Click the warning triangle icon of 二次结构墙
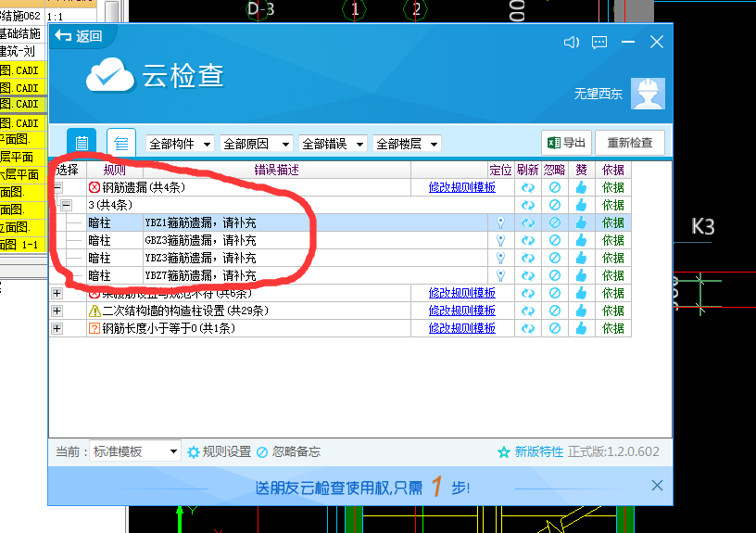 [94, 311]
